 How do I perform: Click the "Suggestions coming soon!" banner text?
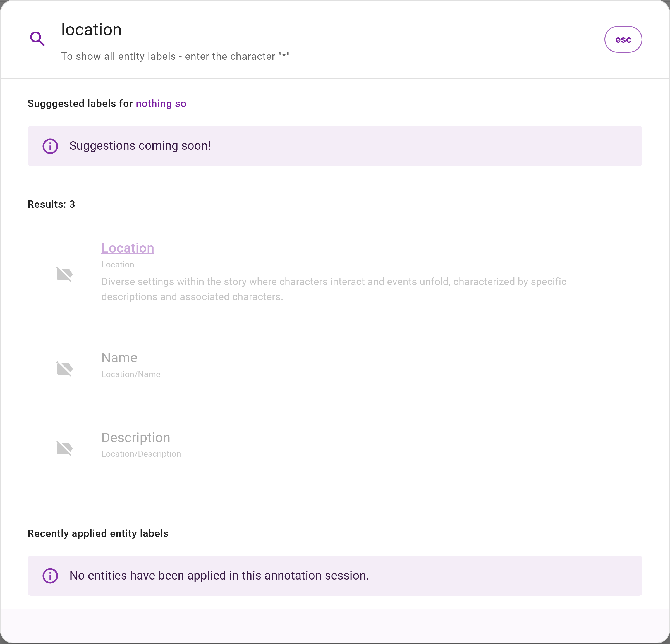(140, 146)
